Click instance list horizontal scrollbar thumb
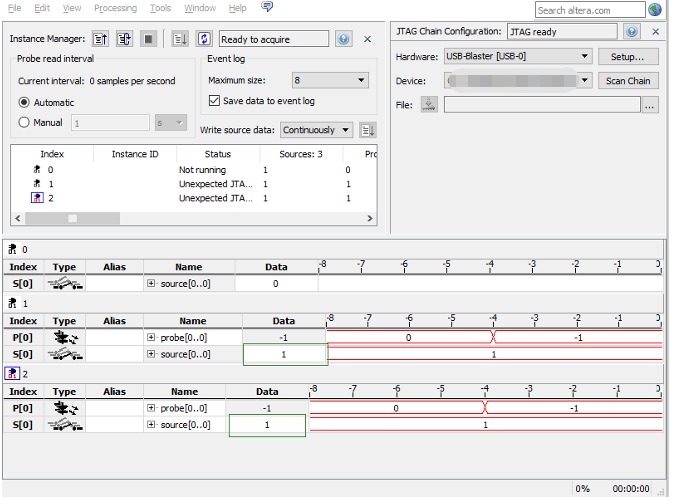This screenshot has width=674, height=499. [x=72, y=218]
